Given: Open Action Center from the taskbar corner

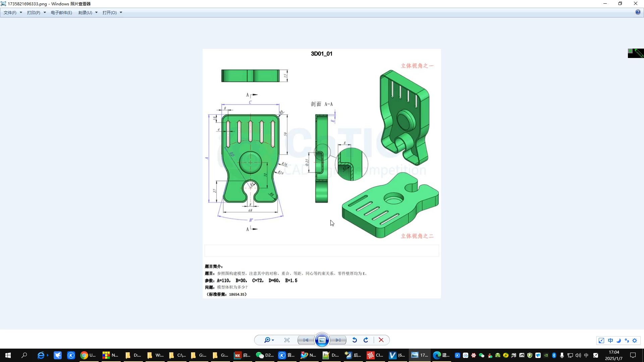Looking at the screenshot, I should point(633,355).
